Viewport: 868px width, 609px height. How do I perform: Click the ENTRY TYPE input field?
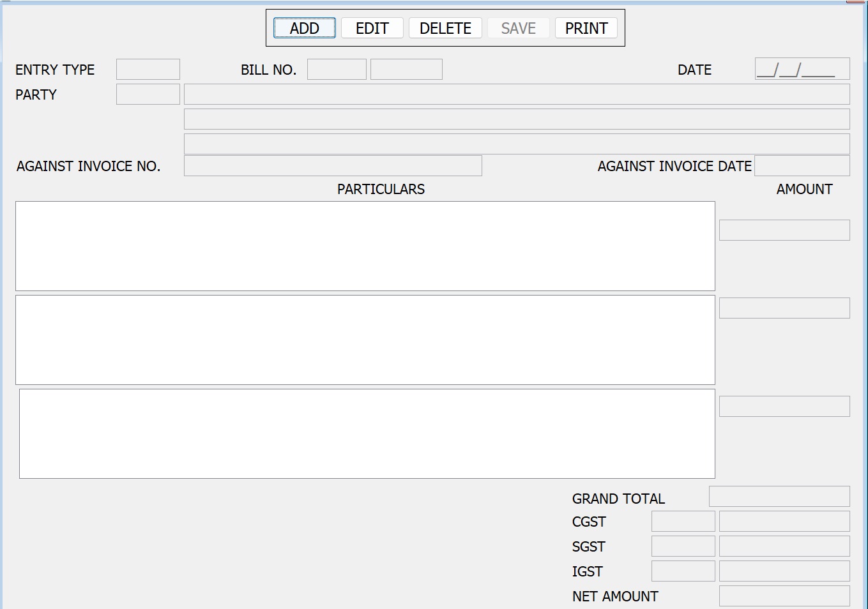[148, 70]
